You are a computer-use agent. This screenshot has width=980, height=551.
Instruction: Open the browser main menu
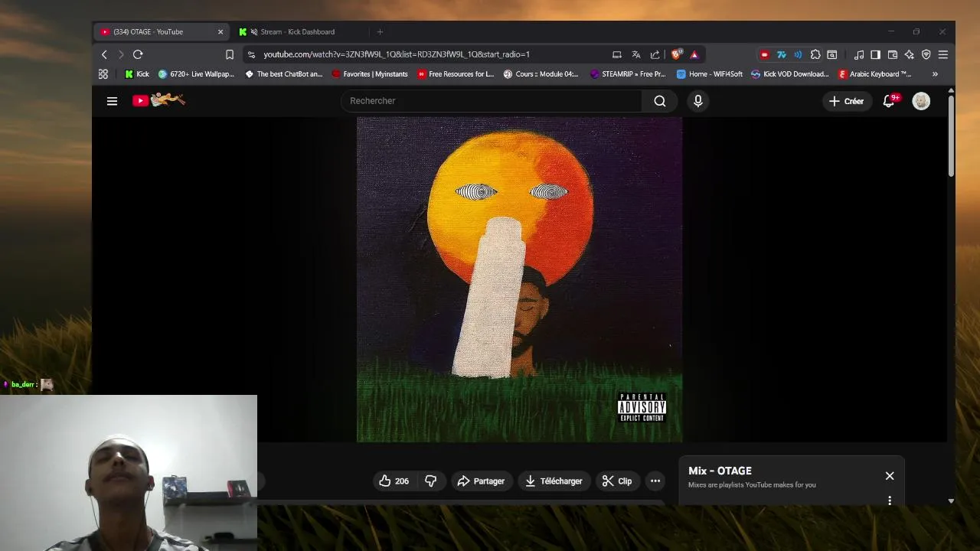pyautogui.click(x=943, y=54)
